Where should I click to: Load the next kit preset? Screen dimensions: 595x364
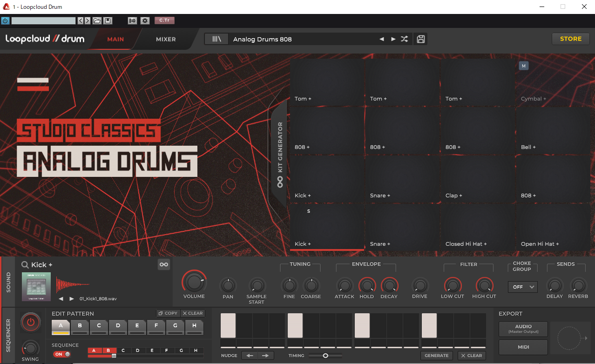(x=393, y=39)
